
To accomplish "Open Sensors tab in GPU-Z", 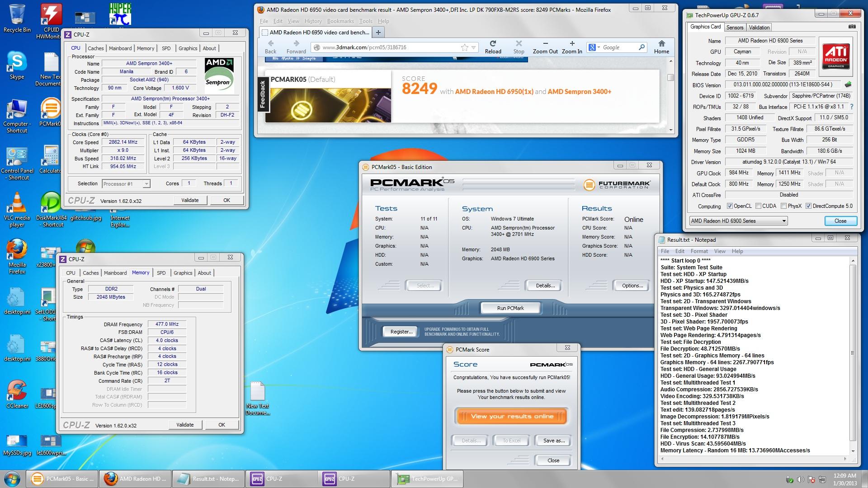I will (735, 28).
